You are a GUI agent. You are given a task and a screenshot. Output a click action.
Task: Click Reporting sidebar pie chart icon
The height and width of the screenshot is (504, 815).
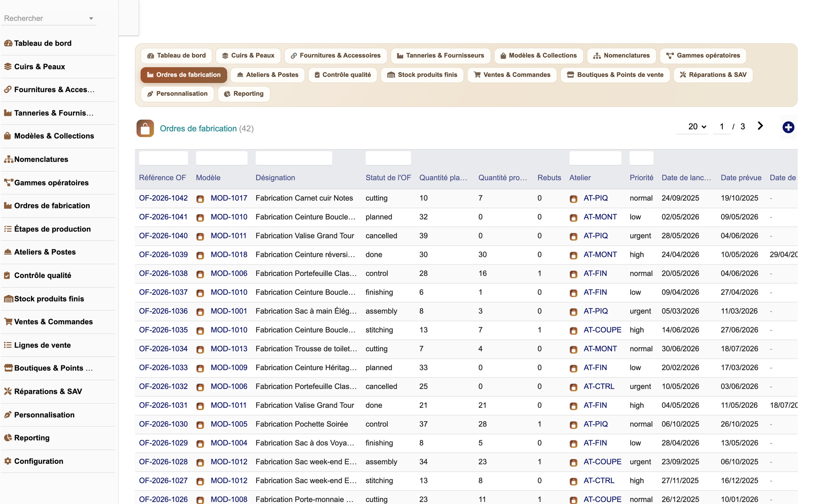(8, 438)
